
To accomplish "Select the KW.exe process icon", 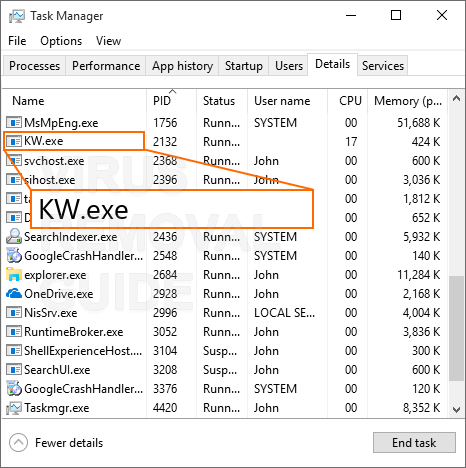I will tap(14, 142).
